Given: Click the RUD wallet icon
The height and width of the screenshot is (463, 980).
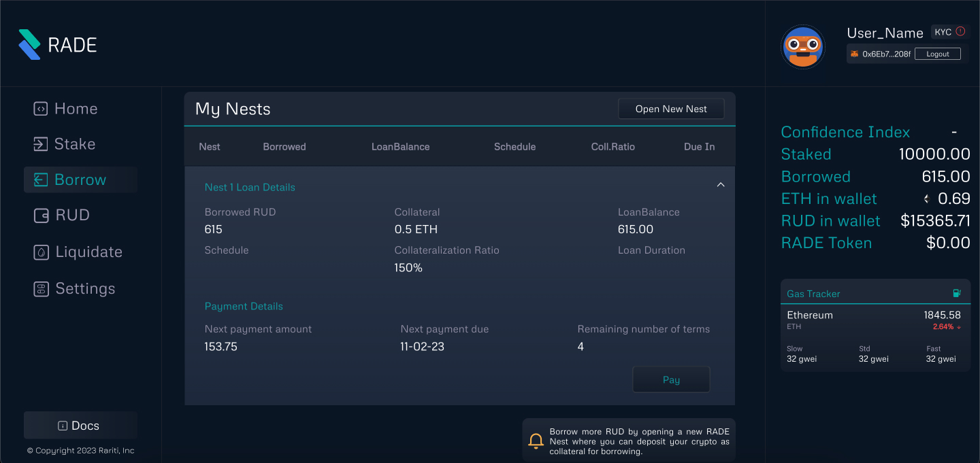Looking at the screenshot, I should (41, 216).
